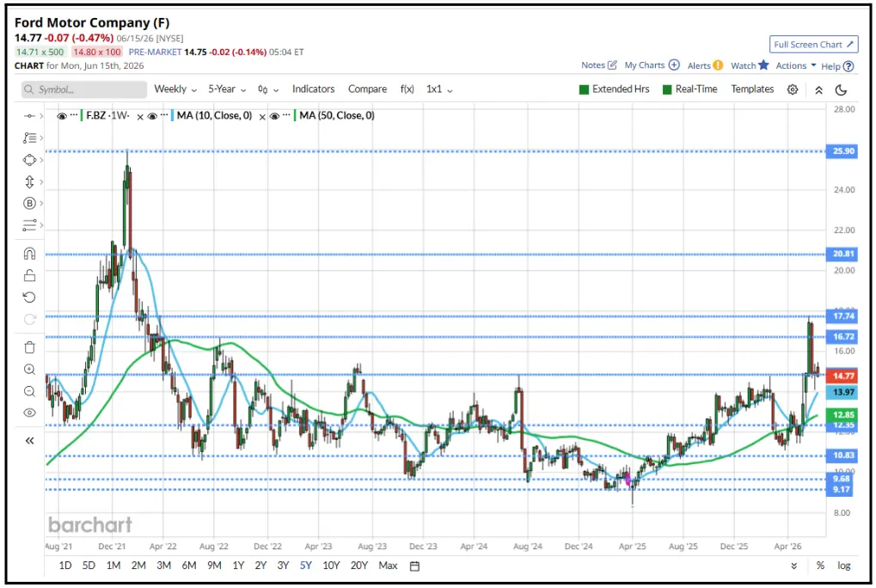876x588 pixels.
Task: Collapse the left drawing toolbar
Action: click(29, 441)
